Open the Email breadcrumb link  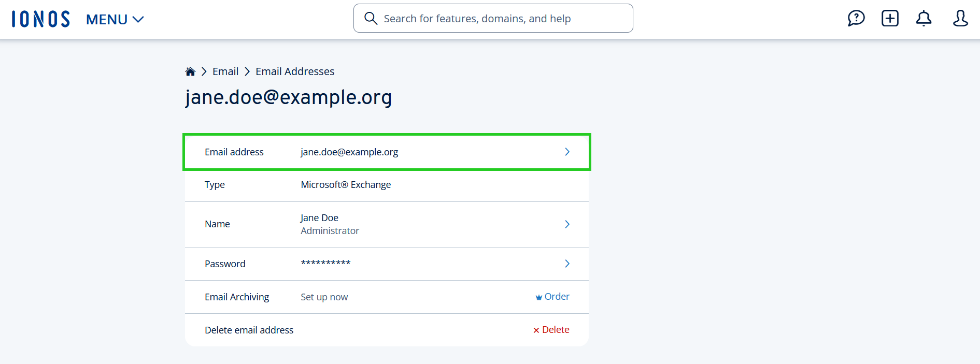(225, 71)
